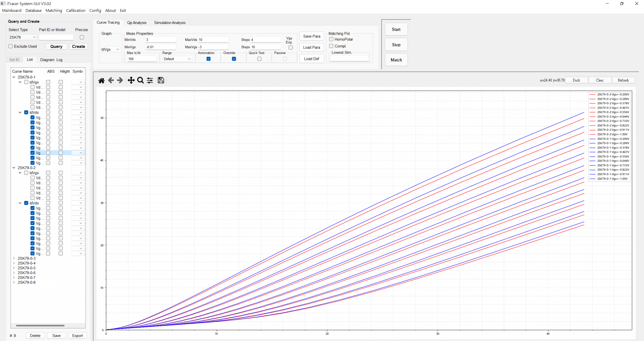Switch plot to Dark mode
This screenshot has width=644, height=341.
click(x=576, y=80)
